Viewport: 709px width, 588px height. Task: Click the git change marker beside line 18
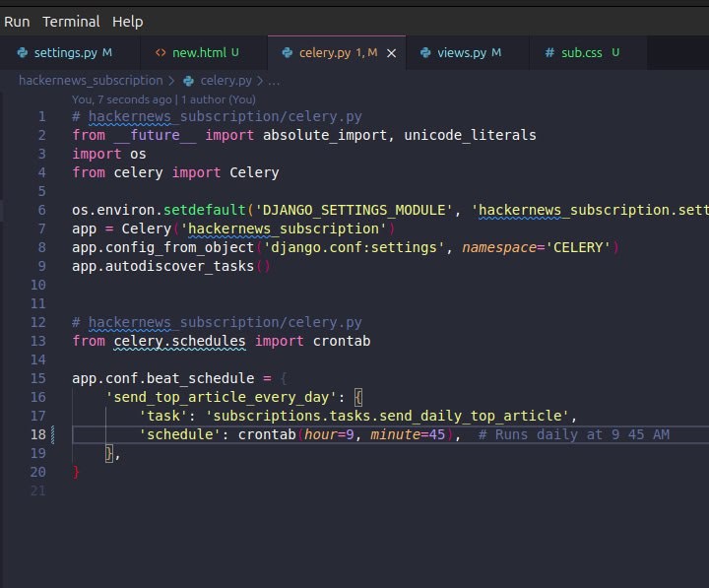coord(53,434)
